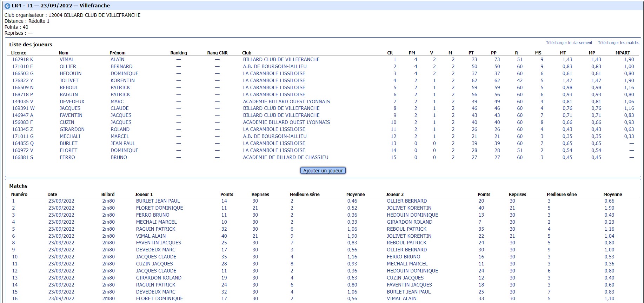Screen dimensions: 644x303
Task: Click licence 160972 V
Action: (x=22, y=150)
